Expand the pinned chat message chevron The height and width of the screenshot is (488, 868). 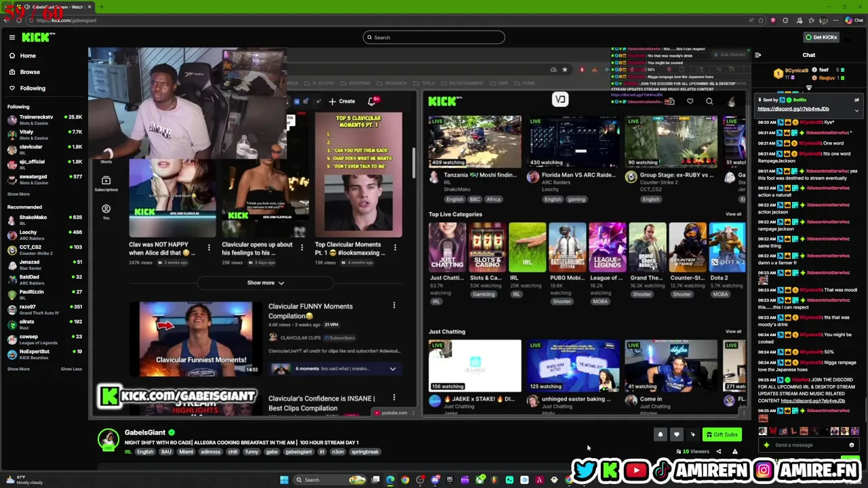point(856,110)
